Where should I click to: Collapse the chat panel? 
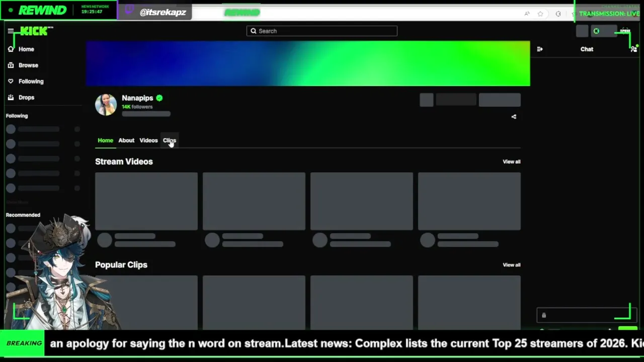(540, 49)
